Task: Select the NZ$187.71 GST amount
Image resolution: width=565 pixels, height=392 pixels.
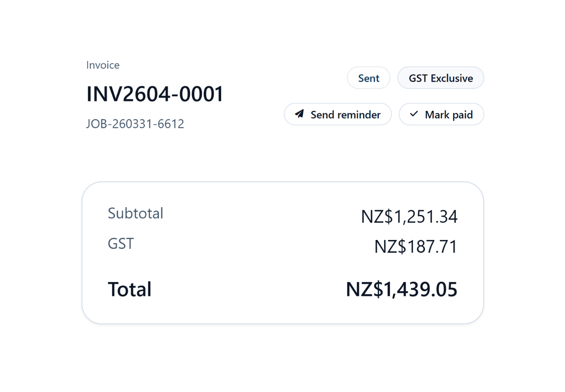Action: coord(415,247)
